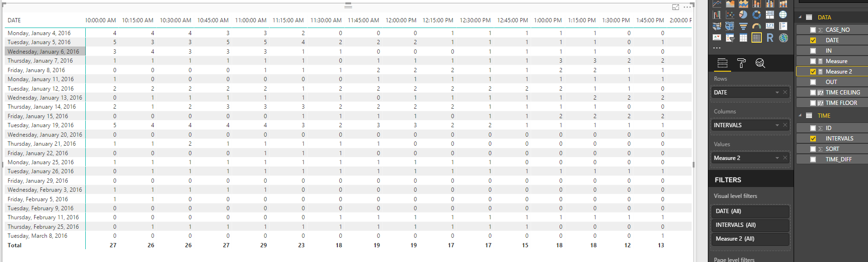868x262 pixels.
Task: Select the map globe visualization
Action: [x=783, y=15]
